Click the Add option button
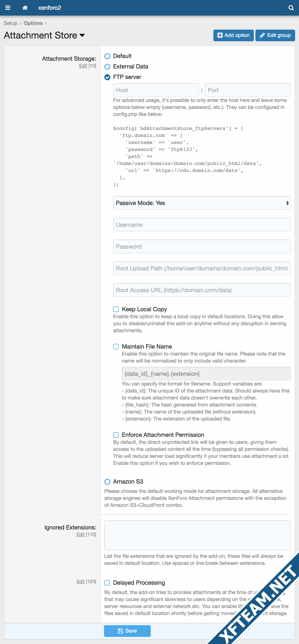The image size is (299, 644). pos(233,35)
